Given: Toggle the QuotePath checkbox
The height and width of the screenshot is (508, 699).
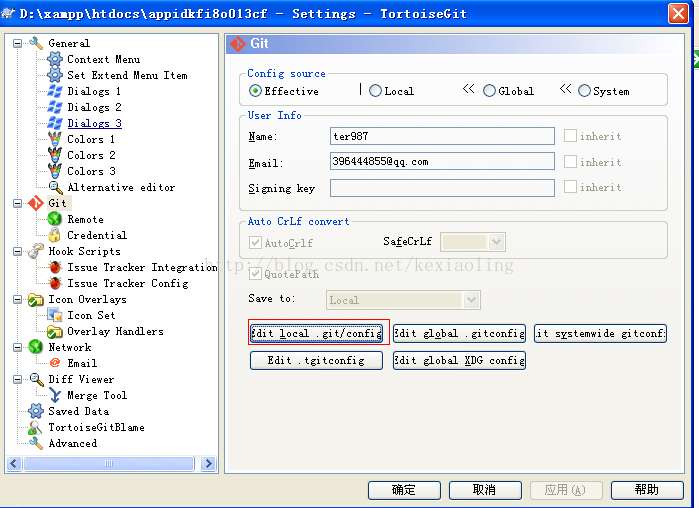Looking at the screenshot, I should click(255, 273).
